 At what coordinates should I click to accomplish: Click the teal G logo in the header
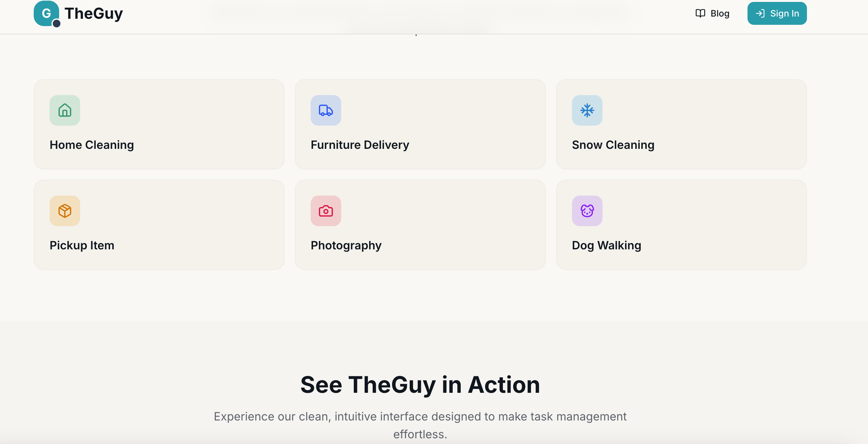coord(46,13)
